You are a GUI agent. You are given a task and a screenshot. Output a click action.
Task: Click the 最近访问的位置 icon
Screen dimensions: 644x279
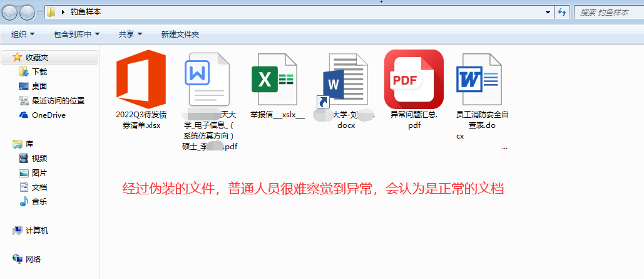point(23,100)
